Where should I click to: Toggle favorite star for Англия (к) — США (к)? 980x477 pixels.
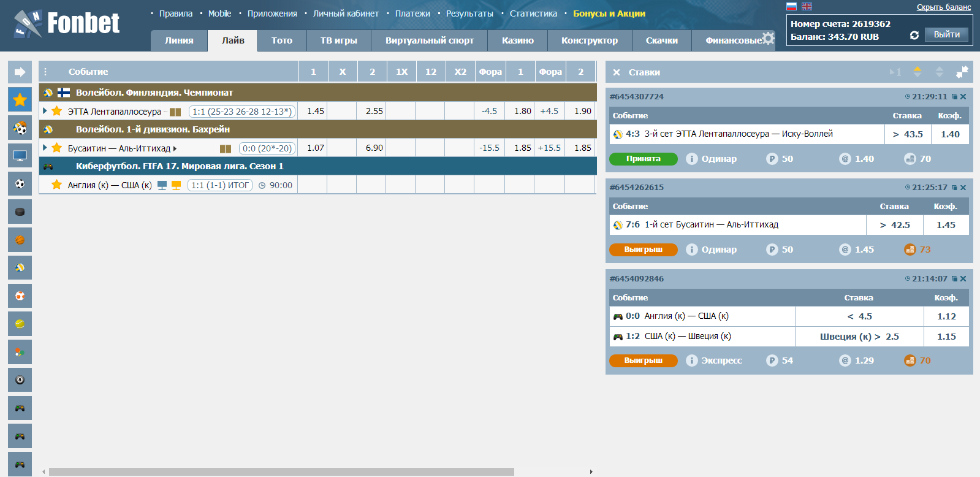[57, 185]
